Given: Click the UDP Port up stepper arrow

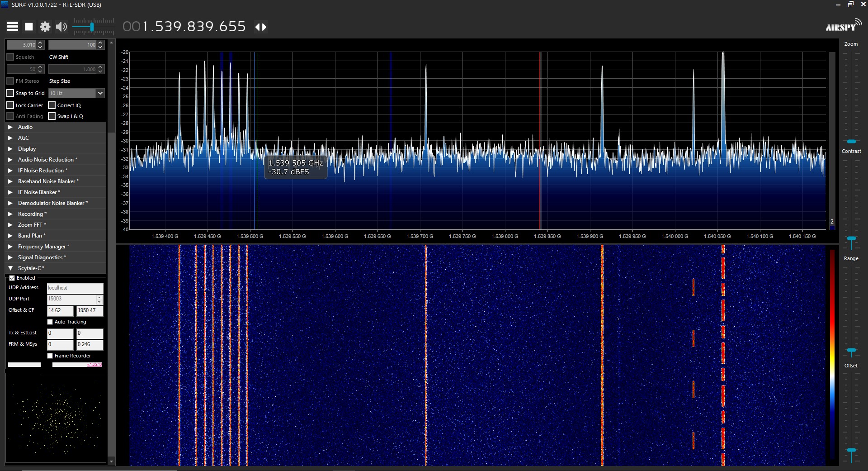Looking at the screenshot, I should [99, 297].
